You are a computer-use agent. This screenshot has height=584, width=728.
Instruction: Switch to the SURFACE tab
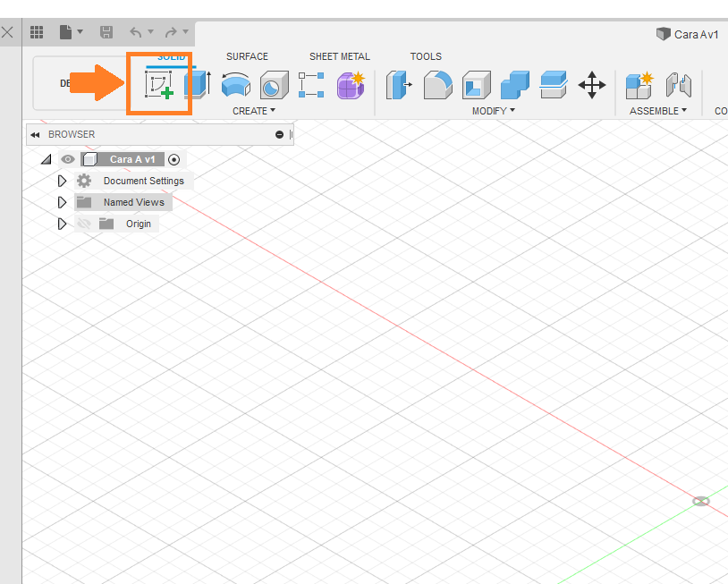tap(247, 55)
